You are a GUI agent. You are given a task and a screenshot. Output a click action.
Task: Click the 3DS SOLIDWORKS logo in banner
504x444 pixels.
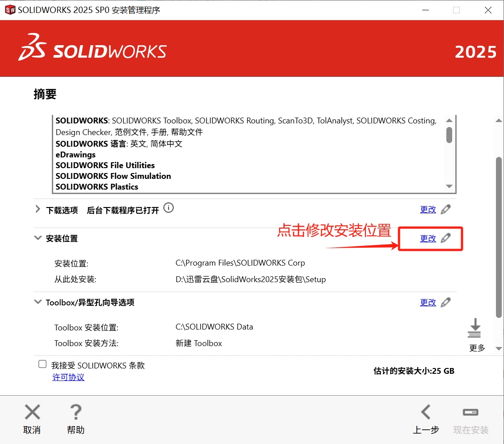[x=92, y=47]
